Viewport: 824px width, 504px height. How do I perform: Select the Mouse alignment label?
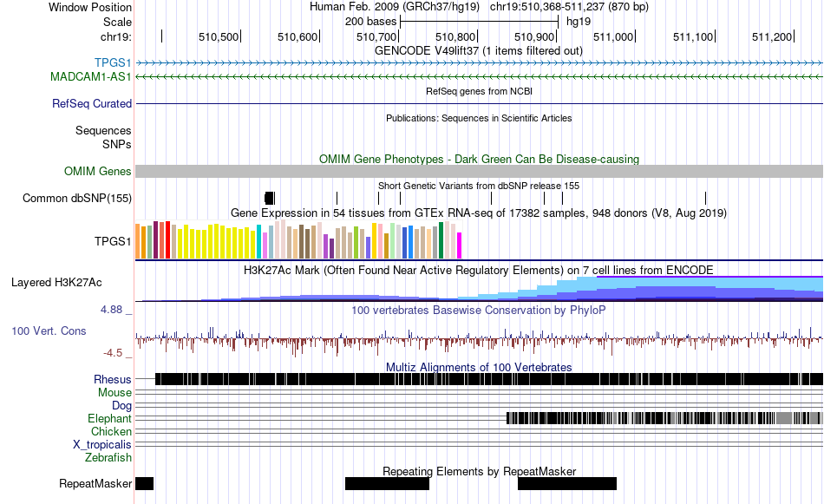[114, 393]
